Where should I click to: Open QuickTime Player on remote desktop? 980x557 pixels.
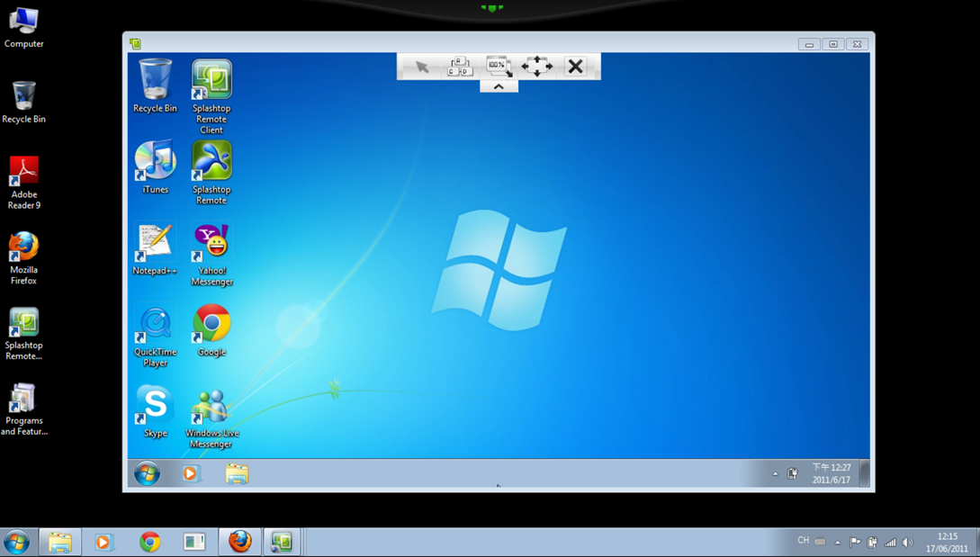(x=155, y=336)
